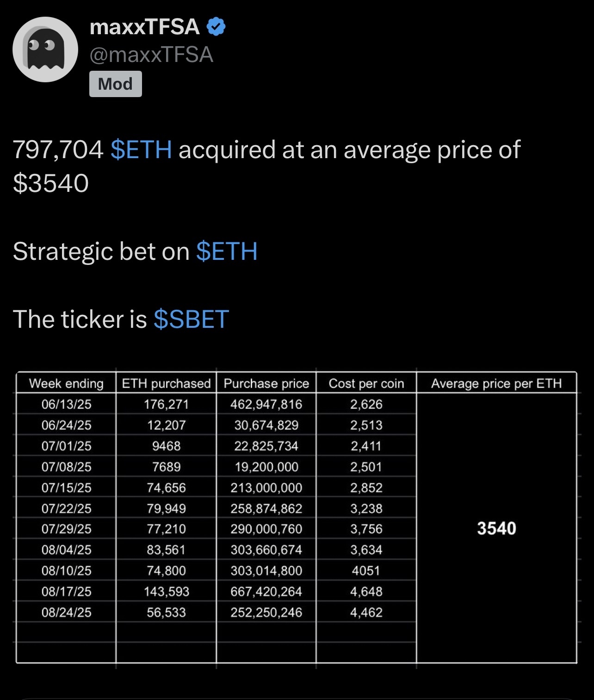
Task: Open the $ETH cashtag after 'Strategic bet on'
Action: [x=227, y=251]
